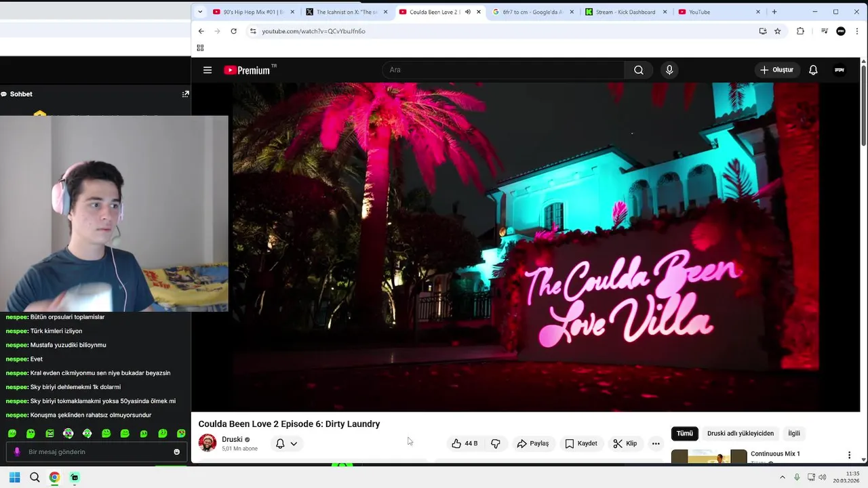
Task: Go back with the browser back arrow
Action: click(201, 31)
